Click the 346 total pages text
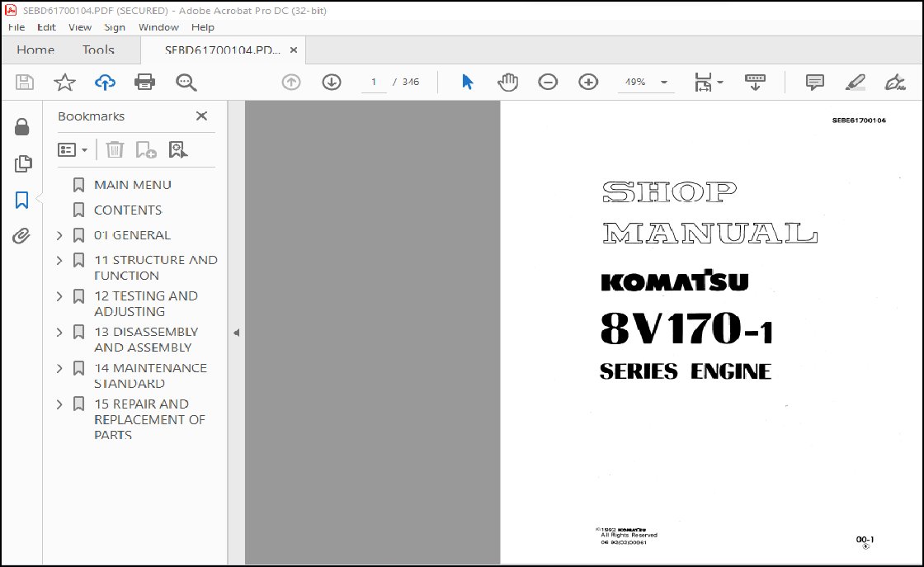The height and width of the screenshot is (567, 924). [x=411, y=82]
